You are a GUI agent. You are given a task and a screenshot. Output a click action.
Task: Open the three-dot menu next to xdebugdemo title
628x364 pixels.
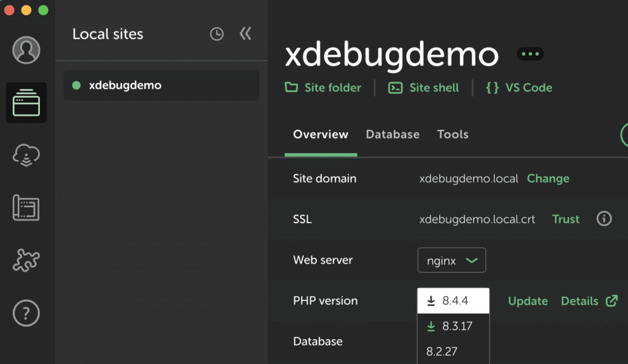pyautogui.click(x=530, y=53)
